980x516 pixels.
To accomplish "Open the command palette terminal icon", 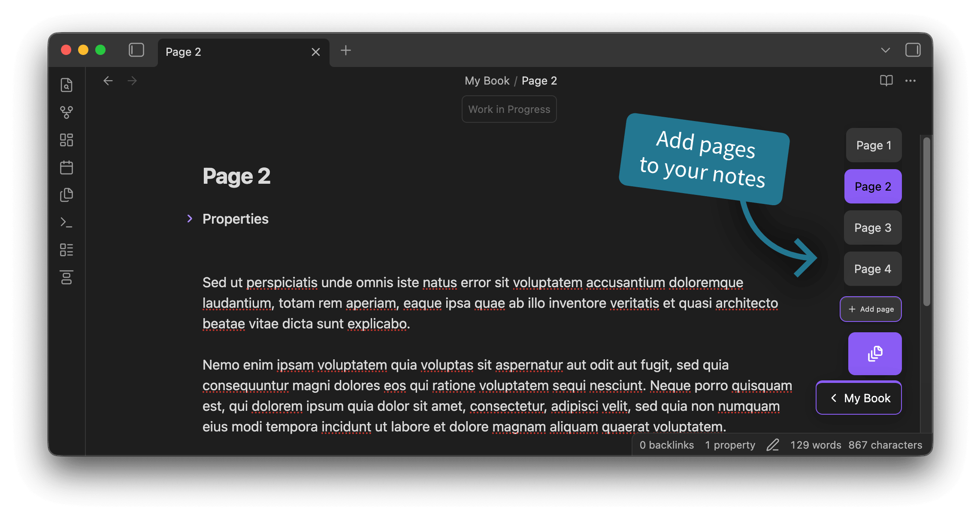I will click(67, 222).
